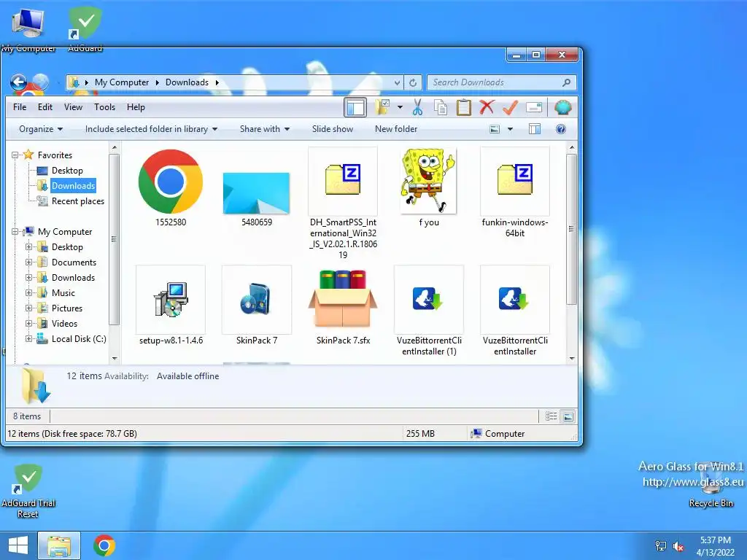Click the folder options toolbar icon
The width and height of the screenshot is (747, 560).
tap(382, 107)
